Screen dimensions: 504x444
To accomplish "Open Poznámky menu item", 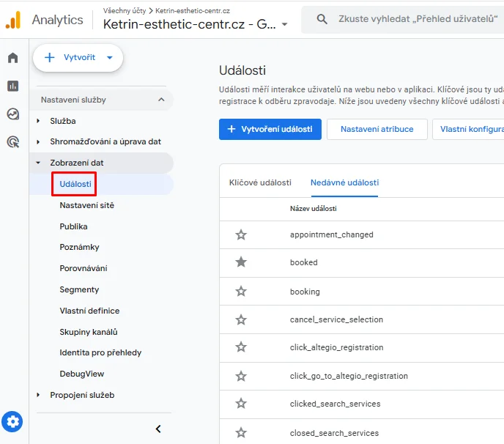I will pos(79,247).
